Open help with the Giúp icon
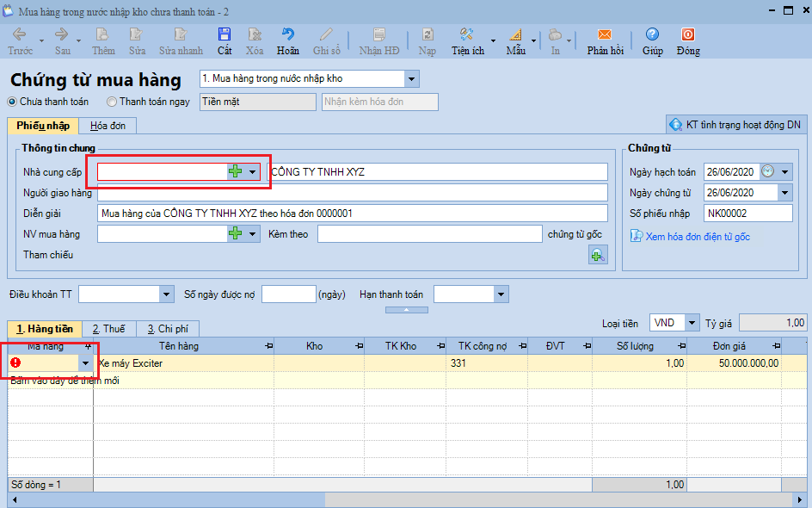 (652, 34)
